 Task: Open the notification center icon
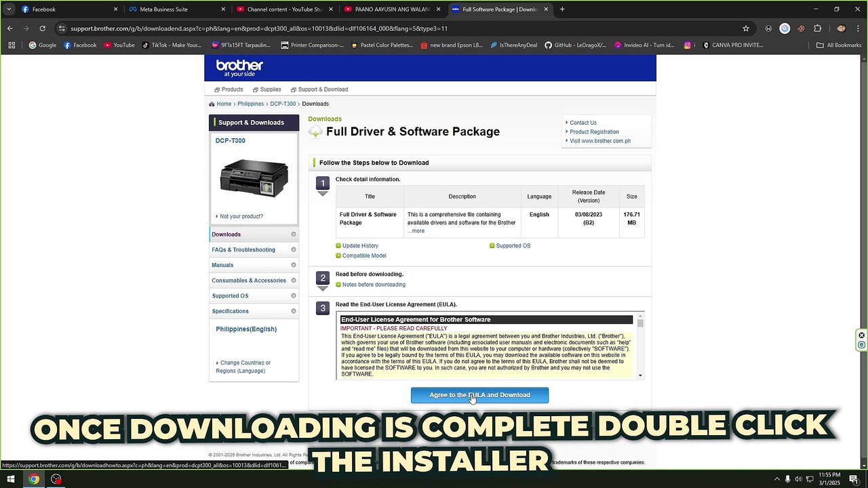click(x=855, y=479)
